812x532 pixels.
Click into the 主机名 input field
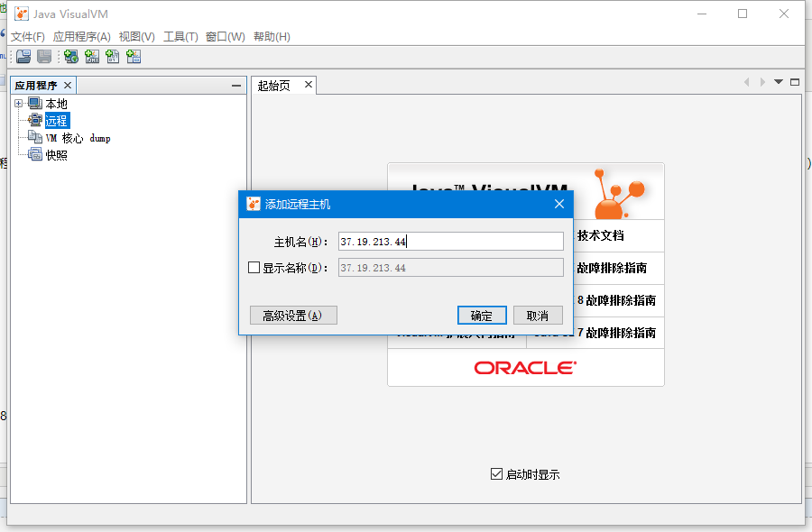pyautogui.click(x=450, y=241)
